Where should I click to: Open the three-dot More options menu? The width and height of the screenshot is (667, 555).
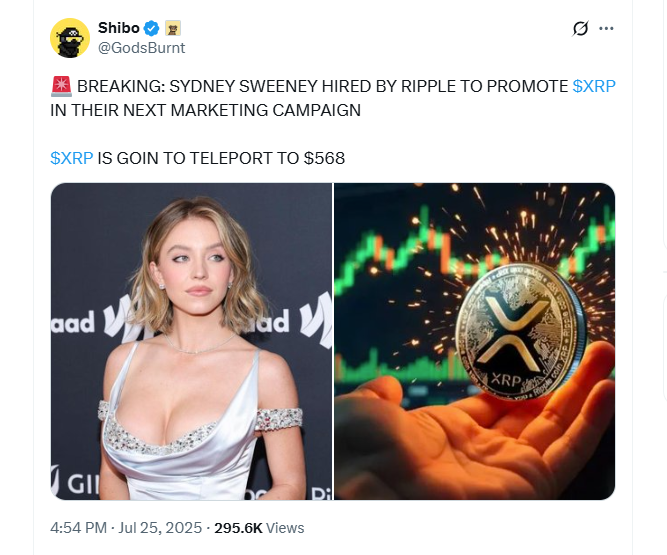click(x=606, y=29)
